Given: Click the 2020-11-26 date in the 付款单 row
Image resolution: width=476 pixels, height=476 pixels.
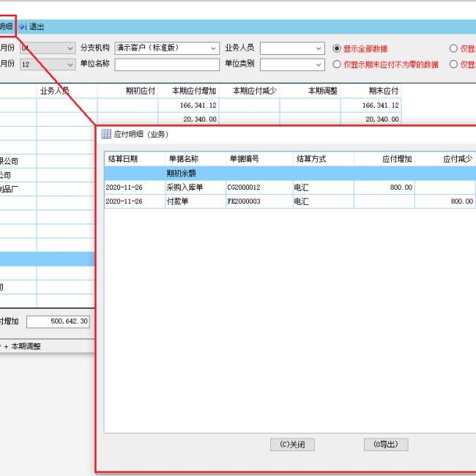Looking at the screenshot, I should 135,201.
